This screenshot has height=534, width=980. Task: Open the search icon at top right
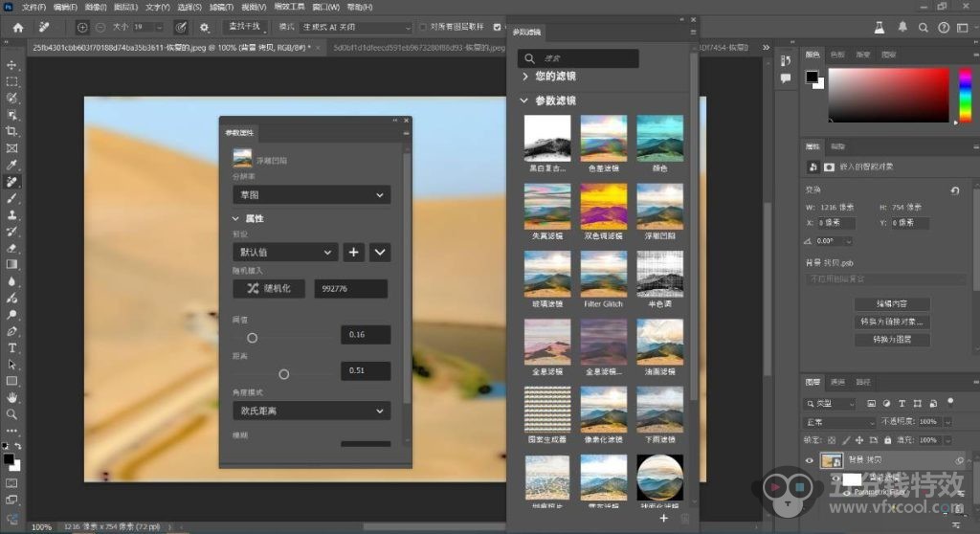(924, 28)
